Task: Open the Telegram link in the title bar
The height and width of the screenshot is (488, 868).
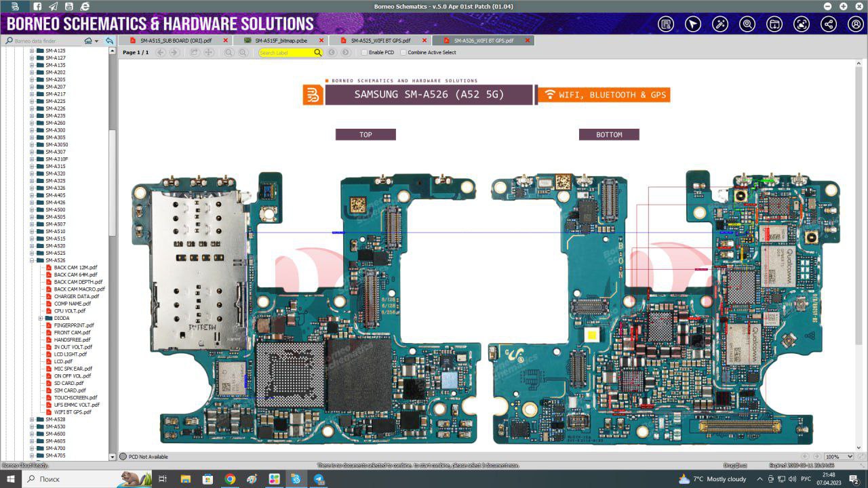Action: pyautogui.click(x=53, y=6)
